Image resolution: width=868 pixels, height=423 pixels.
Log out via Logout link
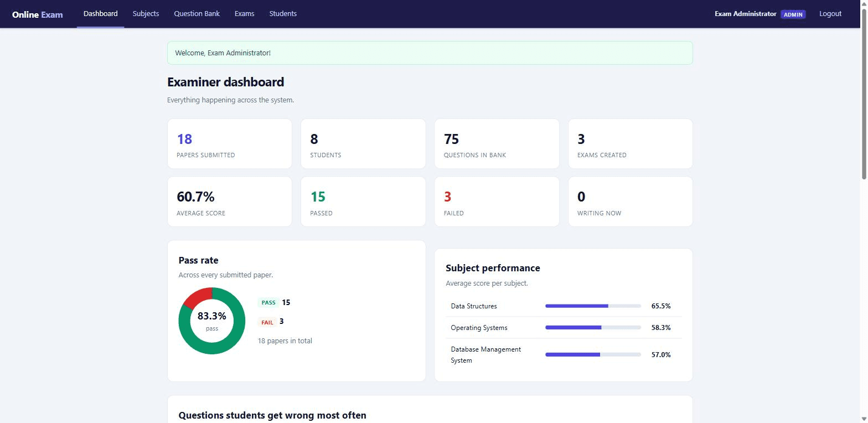click(x=830, y=14)
